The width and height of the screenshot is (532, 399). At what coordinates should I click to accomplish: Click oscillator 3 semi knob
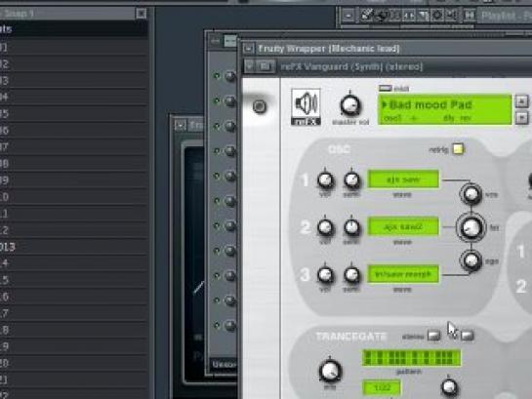(x=351, y=274)
